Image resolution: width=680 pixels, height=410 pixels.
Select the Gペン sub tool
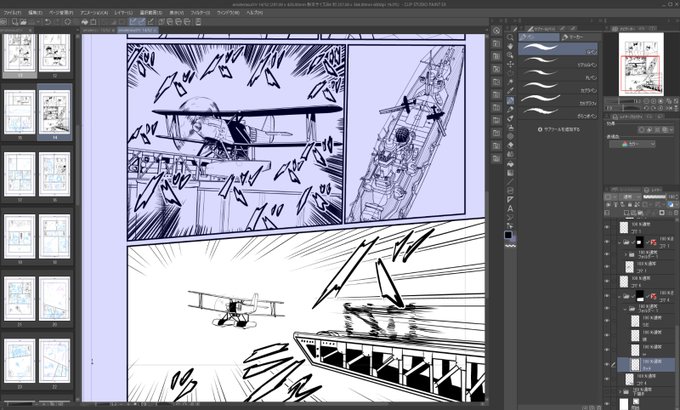[558, 49]
